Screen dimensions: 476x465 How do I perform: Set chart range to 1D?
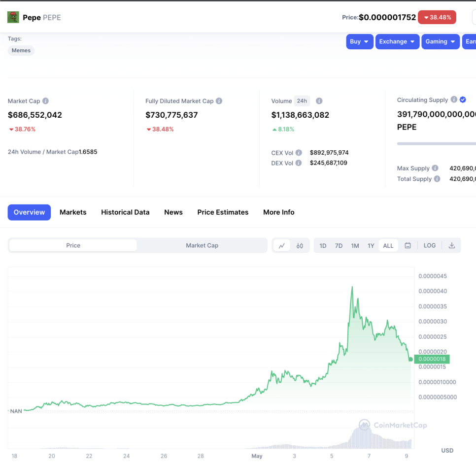323,246
